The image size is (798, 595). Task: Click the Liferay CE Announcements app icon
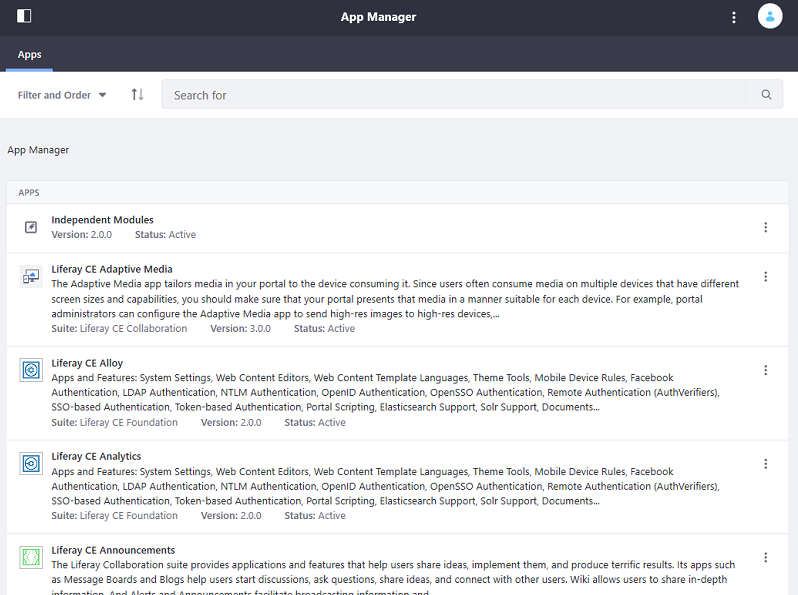point(31,557)
